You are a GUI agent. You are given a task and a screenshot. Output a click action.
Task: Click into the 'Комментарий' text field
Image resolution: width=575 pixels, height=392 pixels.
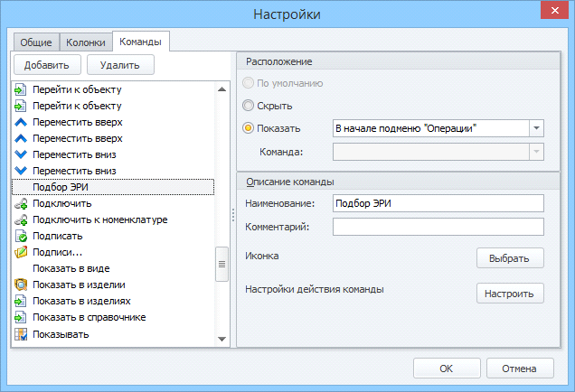(x=438, y=227)
